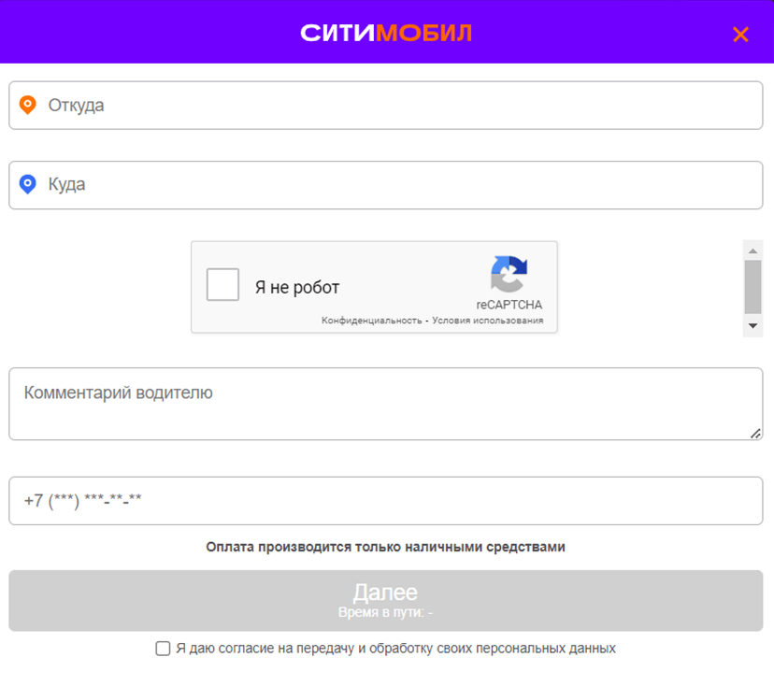Click the Ситимобил logo in header

coord(386,33)
